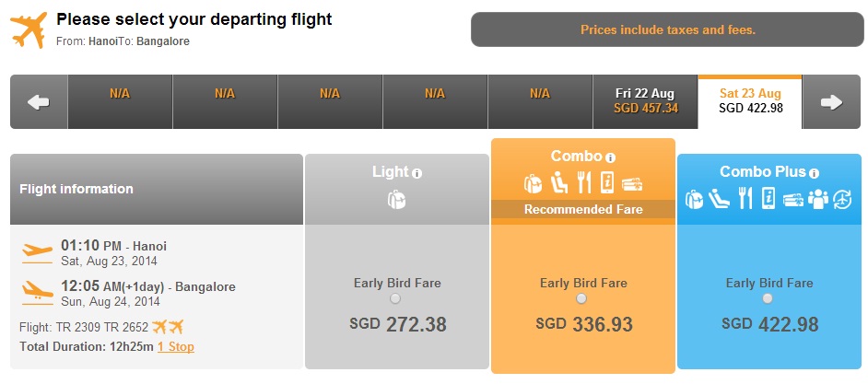Screen dimensions: 868x384
Task: Click the first N/A date cell
Action: tap(120, 102)
